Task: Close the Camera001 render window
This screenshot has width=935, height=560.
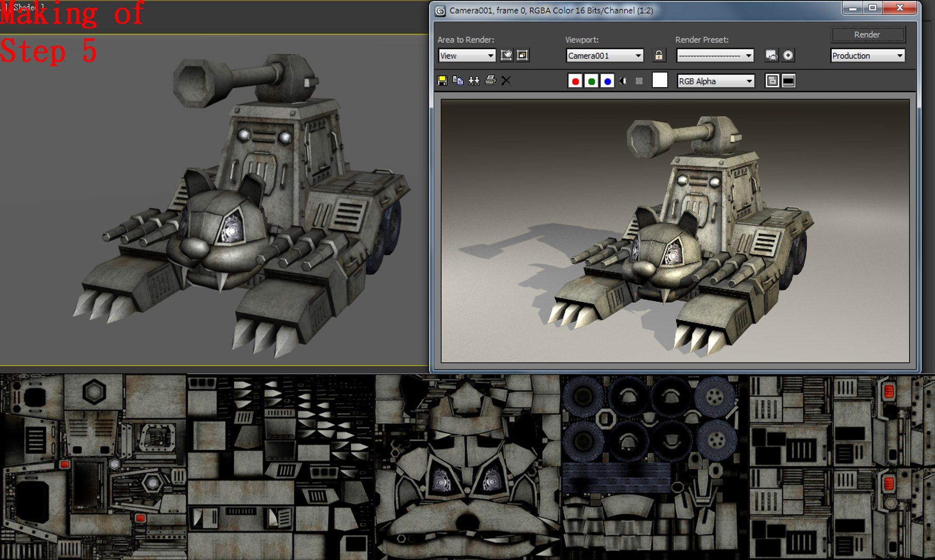Action: coord(900,9)
